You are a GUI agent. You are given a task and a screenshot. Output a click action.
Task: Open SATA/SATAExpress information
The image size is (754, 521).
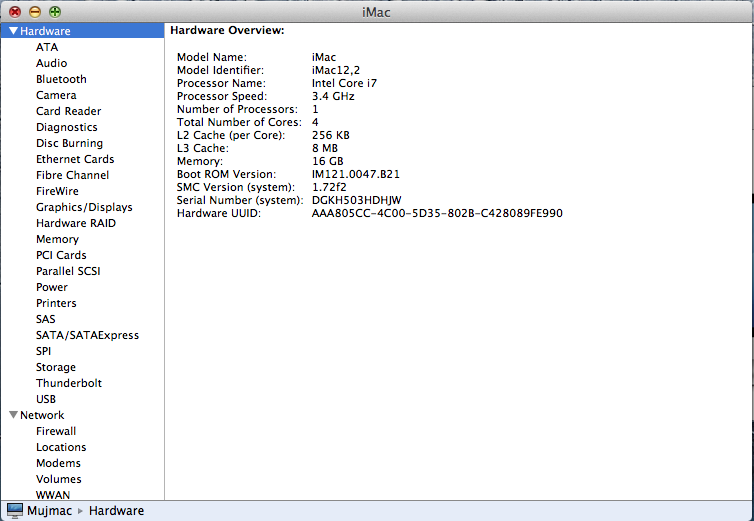click(x=87, y=335)
